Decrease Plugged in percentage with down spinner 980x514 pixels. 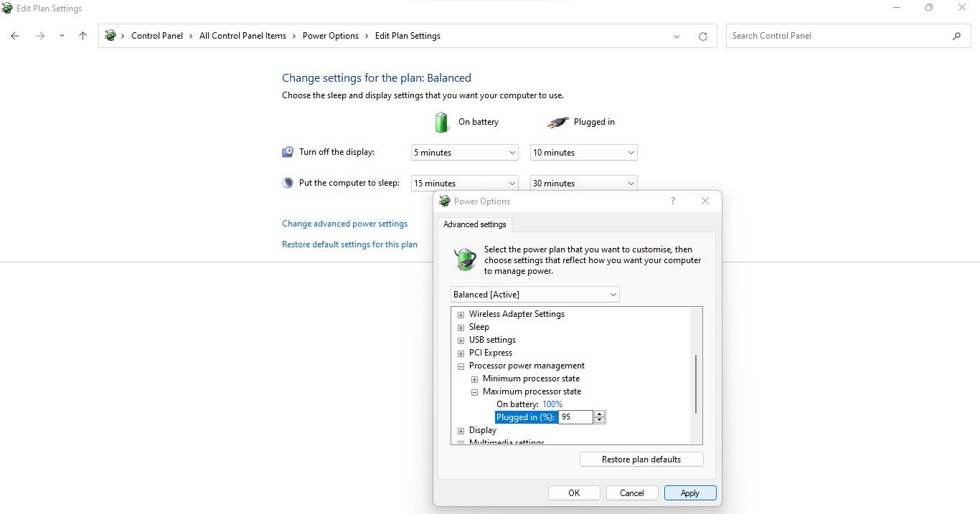(x=600, y=420)
